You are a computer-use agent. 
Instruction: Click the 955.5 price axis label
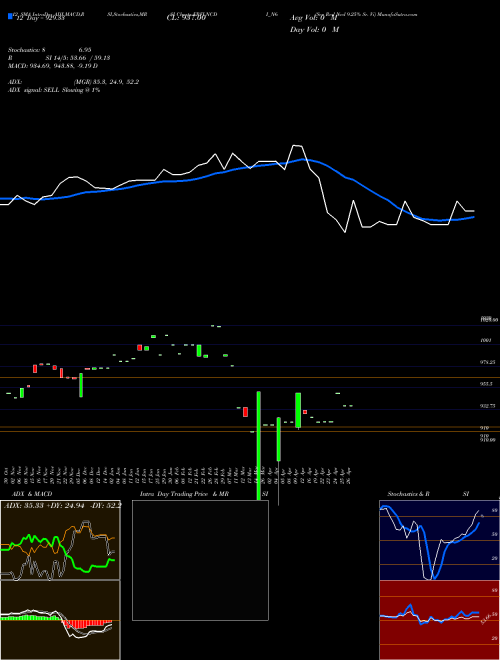(486, 384)
